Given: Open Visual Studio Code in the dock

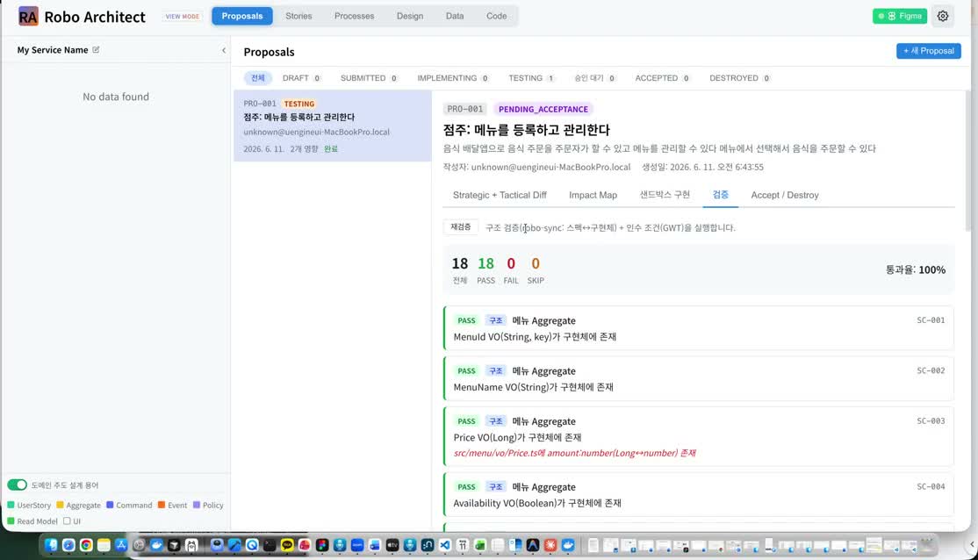Looking at the screenshot, I should click(x=445, y=545).
